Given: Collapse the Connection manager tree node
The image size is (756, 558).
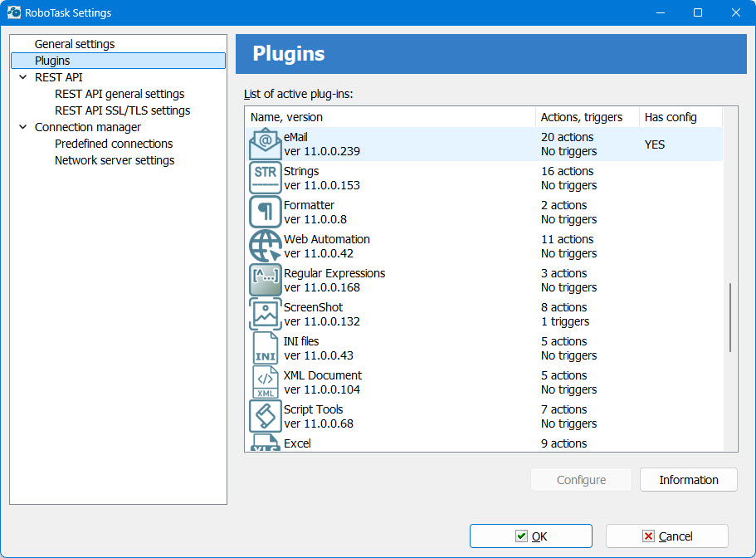Looking at the screenshot, I should 22,127.
